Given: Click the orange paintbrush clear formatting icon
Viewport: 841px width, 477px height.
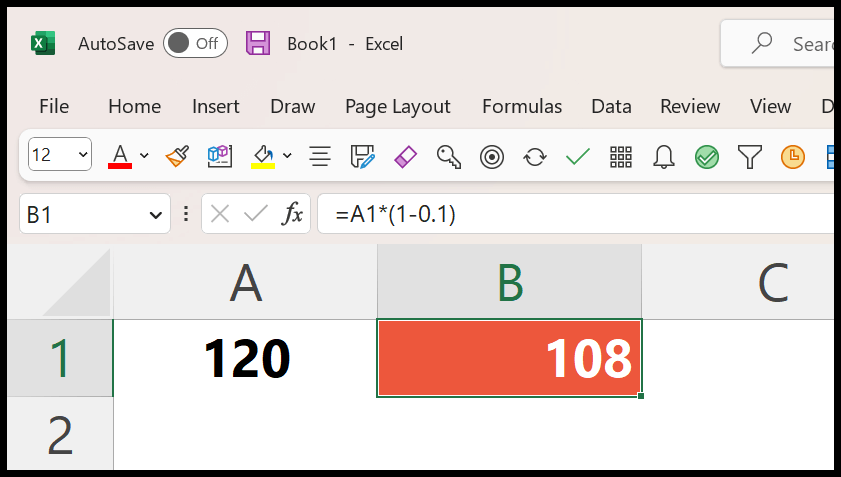Looking at the screenshot, I should click(x=178, y=156).
